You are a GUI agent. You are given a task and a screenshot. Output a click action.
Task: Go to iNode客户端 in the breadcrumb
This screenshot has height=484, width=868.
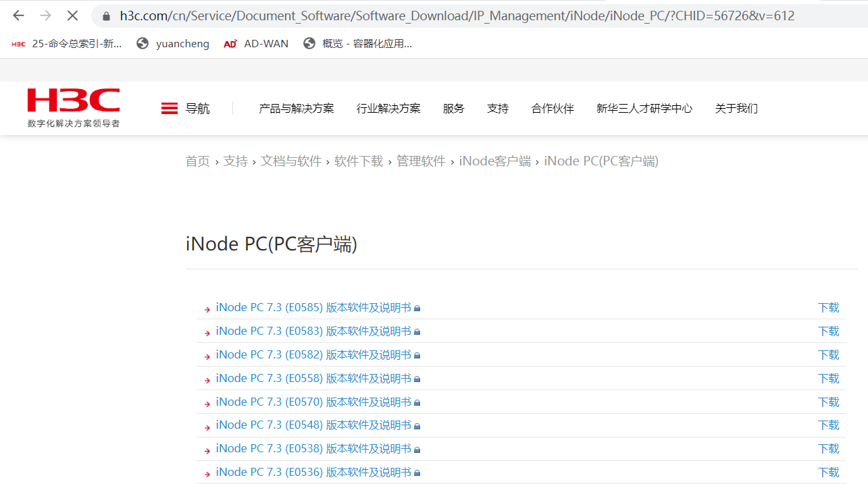pyautogui.click(x=495, y=161)
